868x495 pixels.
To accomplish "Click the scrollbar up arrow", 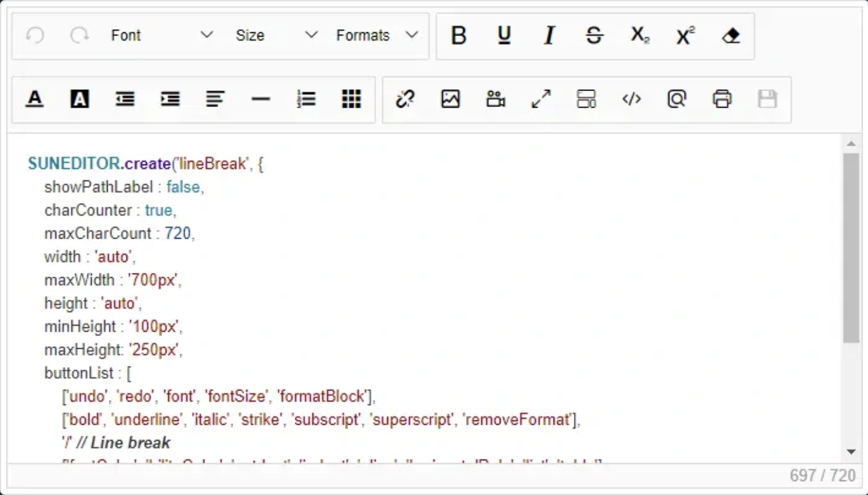I will [851, 143].
